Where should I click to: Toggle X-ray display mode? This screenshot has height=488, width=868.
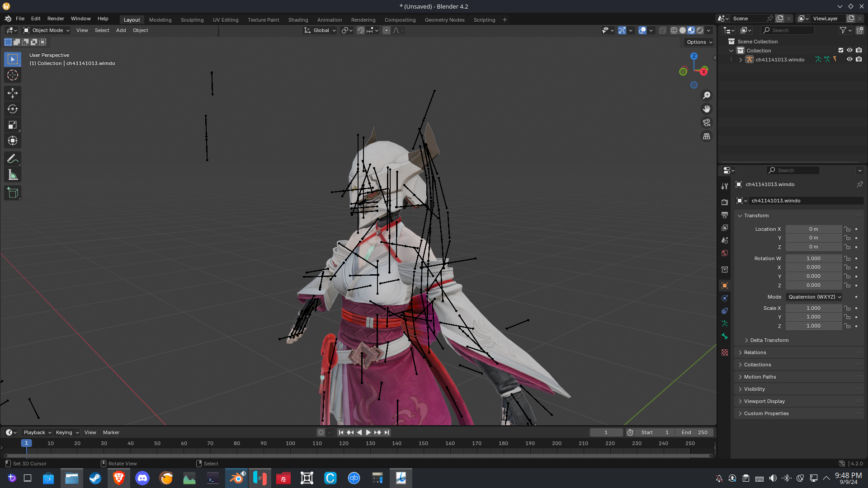tap(662, 30)
